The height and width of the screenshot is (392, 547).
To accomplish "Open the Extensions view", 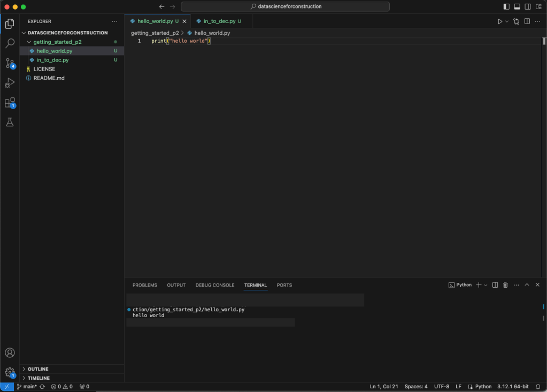I will pos(10,103).
